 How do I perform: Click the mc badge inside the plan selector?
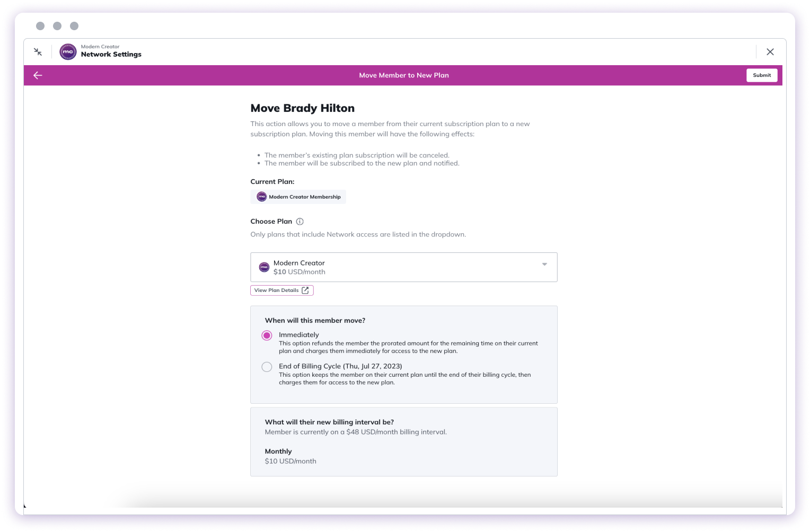(x=263, y=267)
